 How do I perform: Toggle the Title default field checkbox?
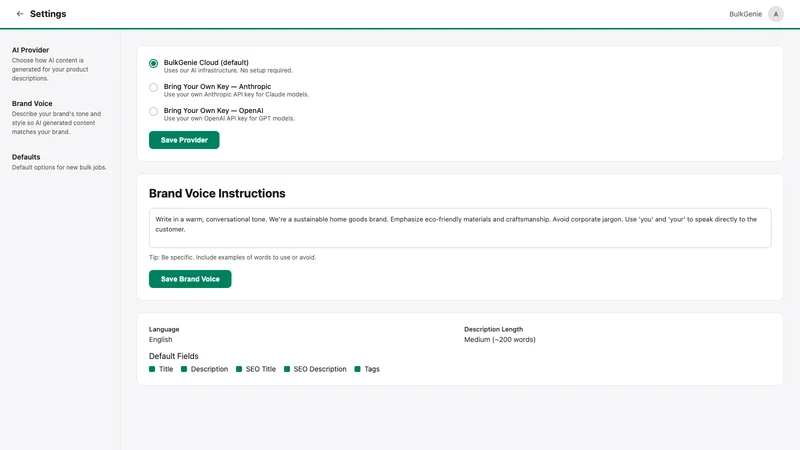pyautogui.click(x=152, y=369)
